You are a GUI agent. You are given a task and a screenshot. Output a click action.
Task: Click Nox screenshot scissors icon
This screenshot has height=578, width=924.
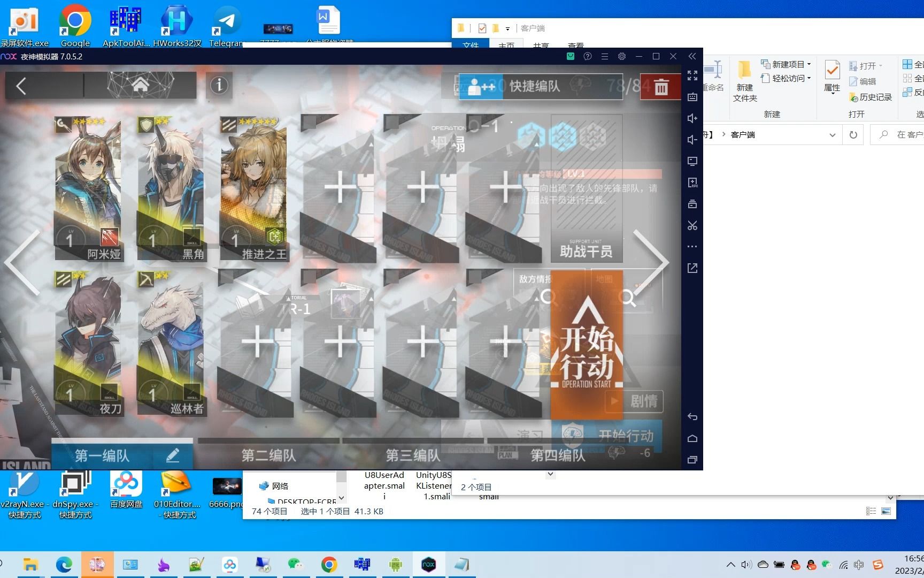point(692,225)
